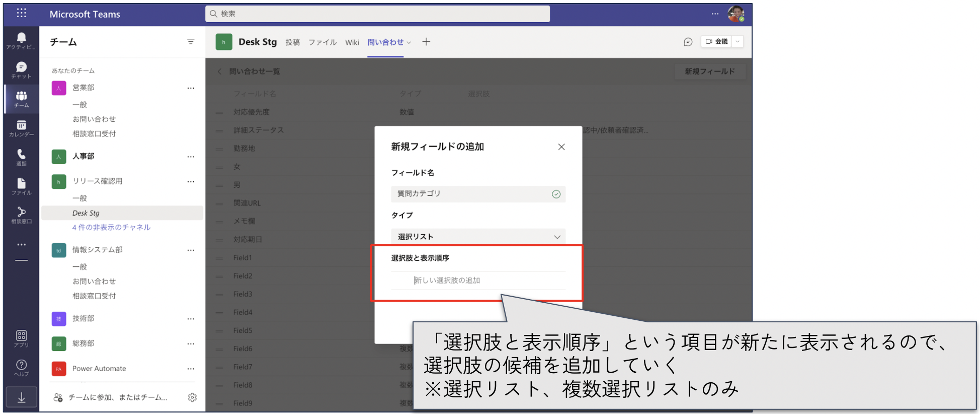Image resolution: width=980 pixels, height=414 pixels.
Task: Expand the 問い合わせ tab chevron
Action: tap(409, 43)
